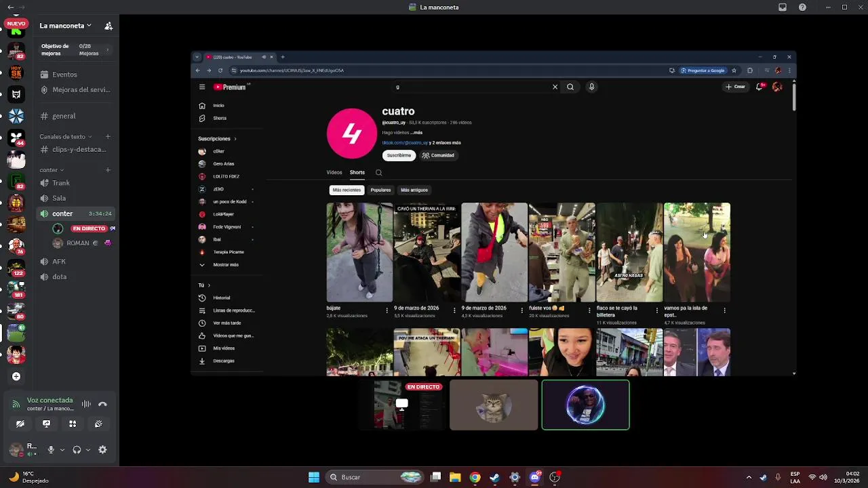Open the Discord inbox icon in title bar
The width and height of the screenshot is (868, 488).
(783, 7)
